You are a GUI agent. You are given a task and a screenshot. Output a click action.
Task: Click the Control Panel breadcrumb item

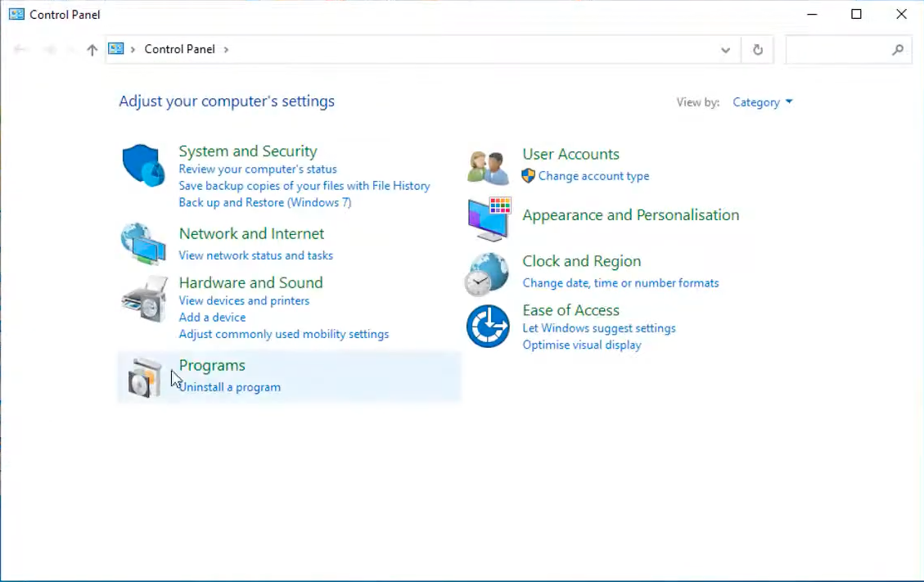coord(179,49)
